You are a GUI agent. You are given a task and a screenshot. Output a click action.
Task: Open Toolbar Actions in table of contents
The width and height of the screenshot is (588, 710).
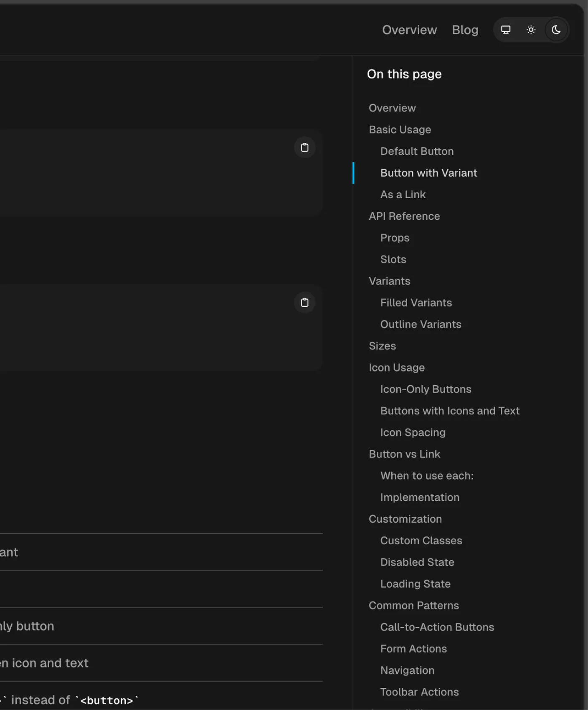click(419, 692)
